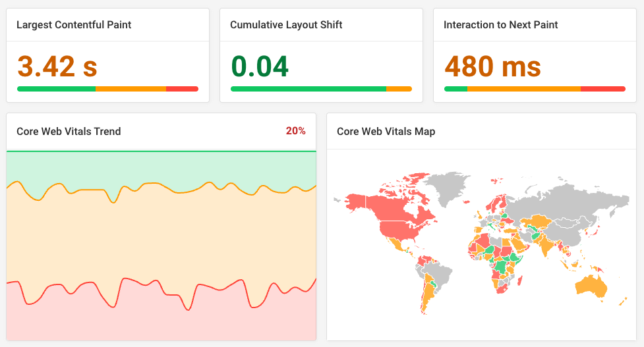The height and width of the screenshot is (347, 644).
Task: Click the Largest Contentful Paint card title
Action: [x=74, y=25]
